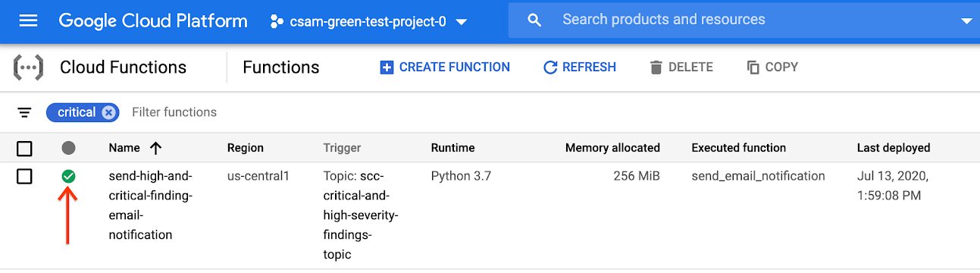Click the Python 3.7 runtime cell

coord(461,176)
